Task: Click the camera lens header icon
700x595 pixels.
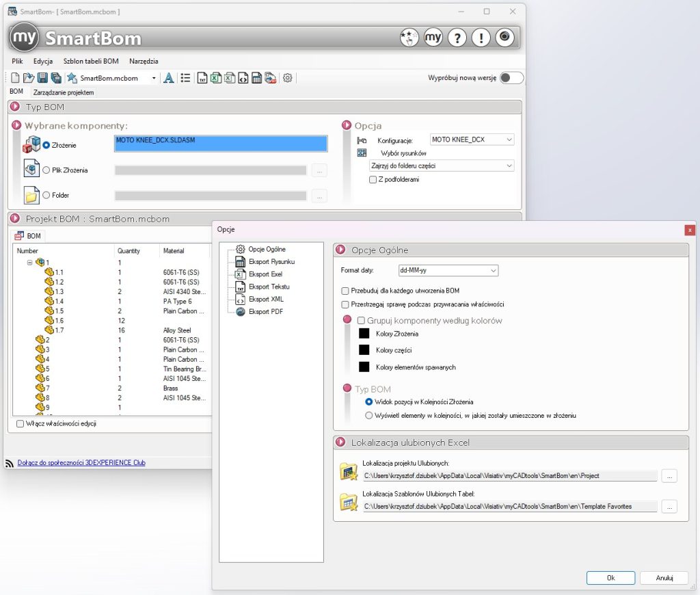Action: point(505,38)
